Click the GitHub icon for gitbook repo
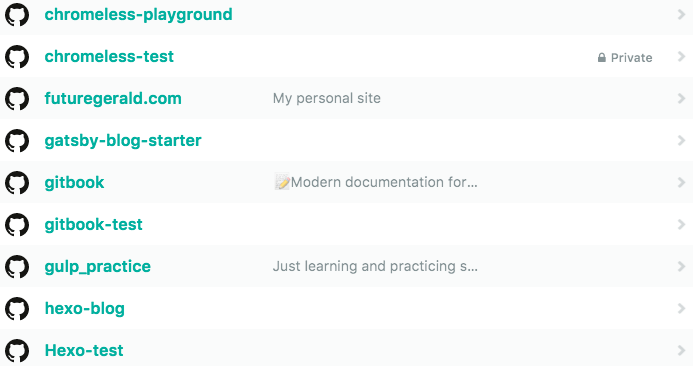Screen dimensions: 699x366 tap(17, 183)
